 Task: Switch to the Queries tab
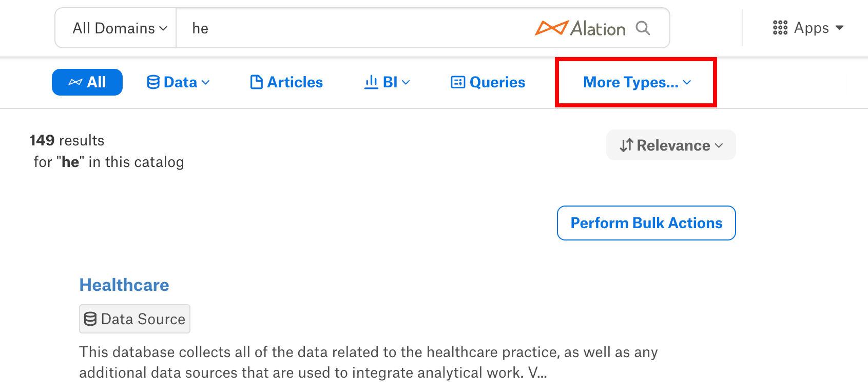tap(488, 82)
